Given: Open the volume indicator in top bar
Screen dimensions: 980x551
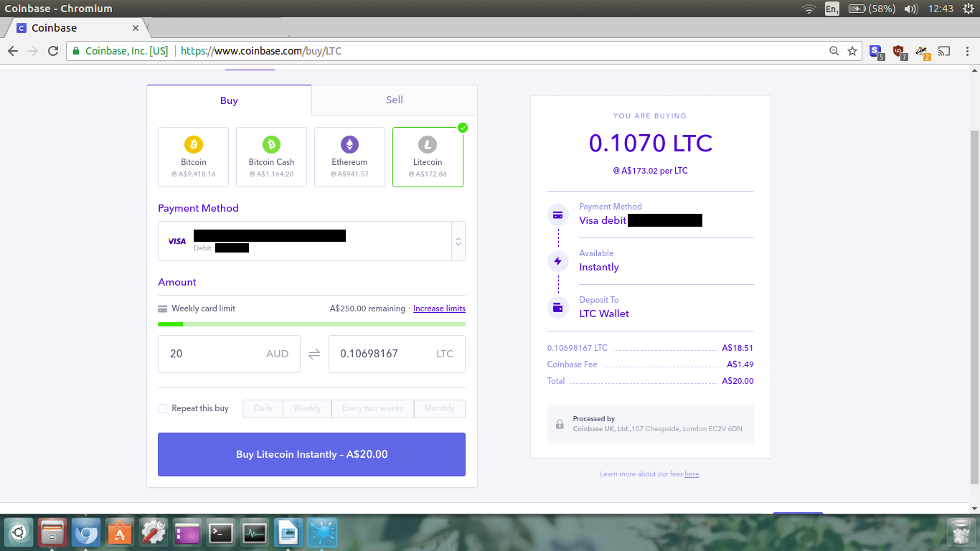Looking at the screenshot, I should [x=910, y=9].
